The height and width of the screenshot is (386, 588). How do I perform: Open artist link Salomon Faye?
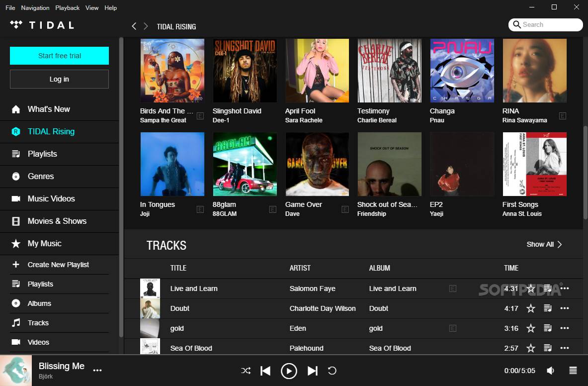click(x=312, y=289)
